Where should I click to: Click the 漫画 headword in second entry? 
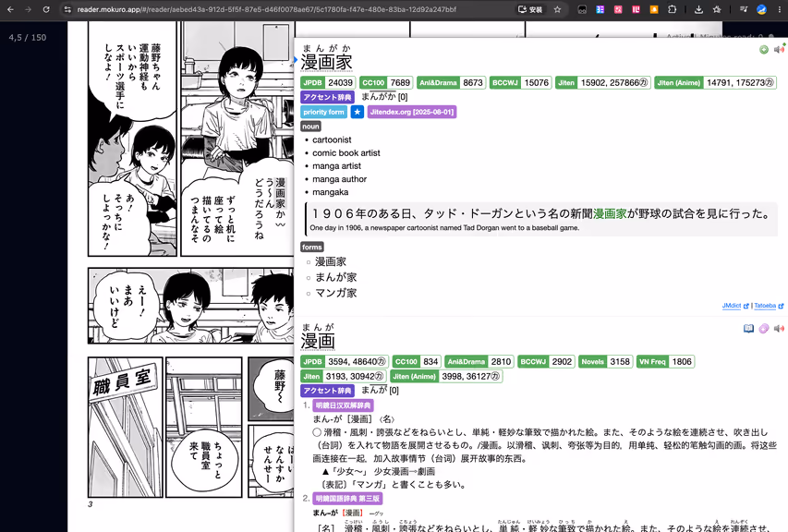point(318,341)
